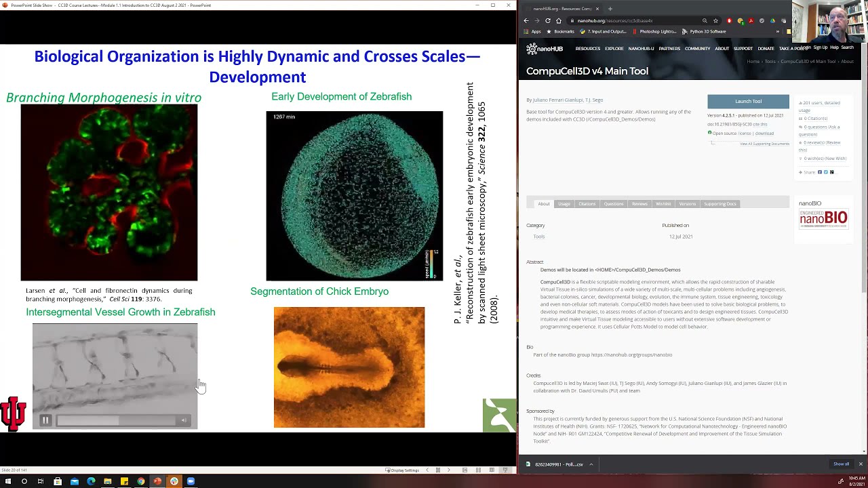Viewport: 868px width, 488px height.
Task: Click Show all downloads button
Action: pos(841,464)
